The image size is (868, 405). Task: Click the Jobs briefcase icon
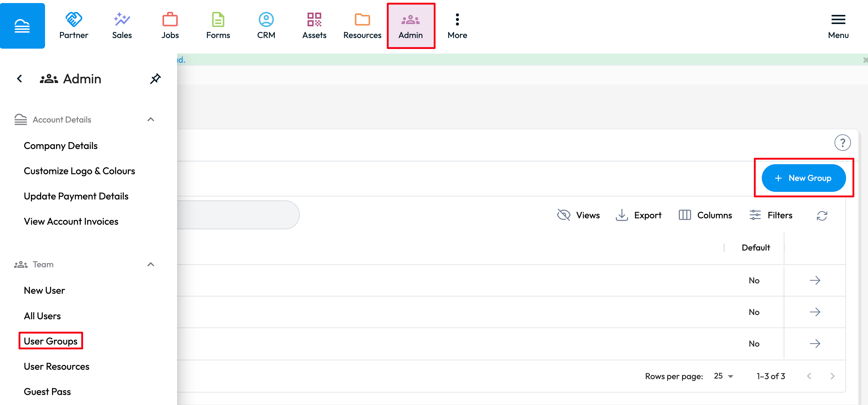(170, 19)
